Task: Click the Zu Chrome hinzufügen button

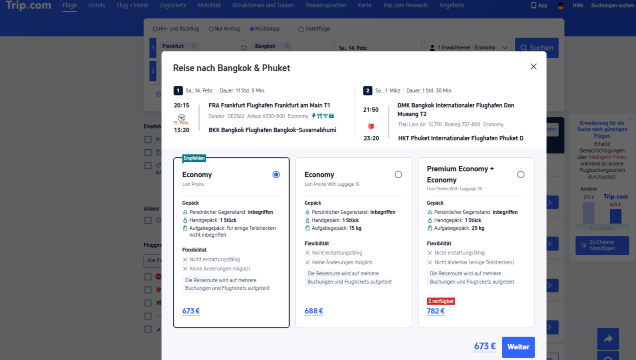Action: pyautogui.click(x=602, y=245)
